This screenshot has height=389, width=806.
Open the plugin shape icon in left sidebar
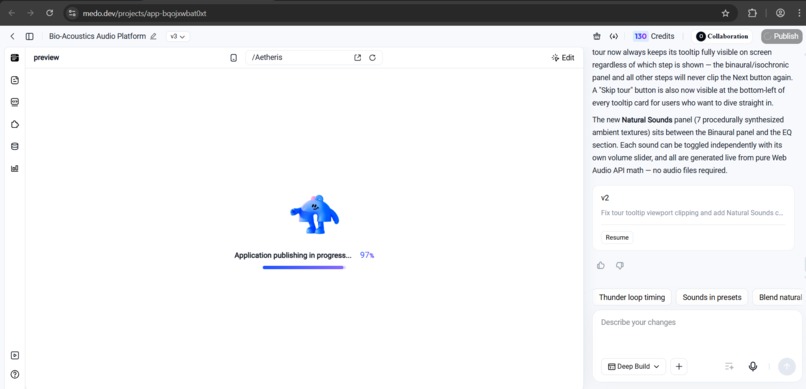pos(14,124)
